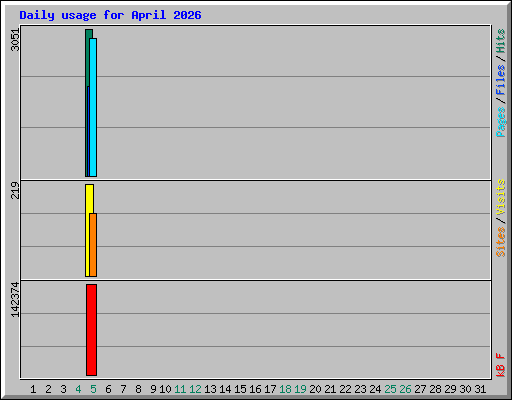The height and width of the screenshot is (400, 512).
Task: Click green day label 19 on the x-axis
Action: (x=300, y=389)
